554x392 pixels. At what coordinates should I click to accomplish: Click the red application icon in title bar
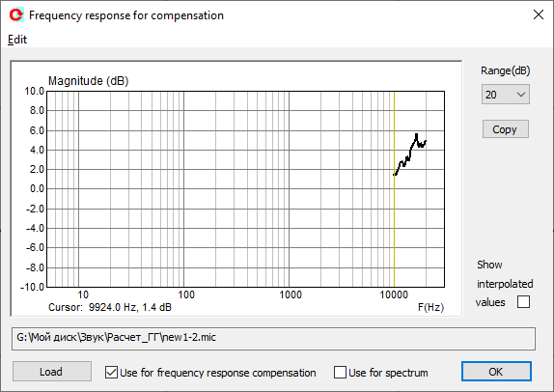(16, 14)
